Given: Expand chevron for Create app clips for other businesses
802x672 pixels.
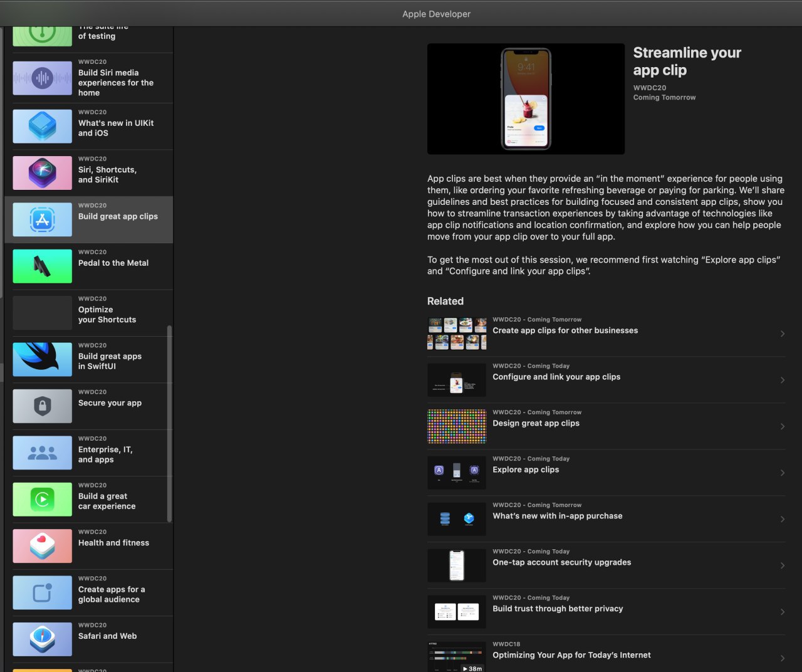Looking at the screenshot, I should (x=783, y=333).
